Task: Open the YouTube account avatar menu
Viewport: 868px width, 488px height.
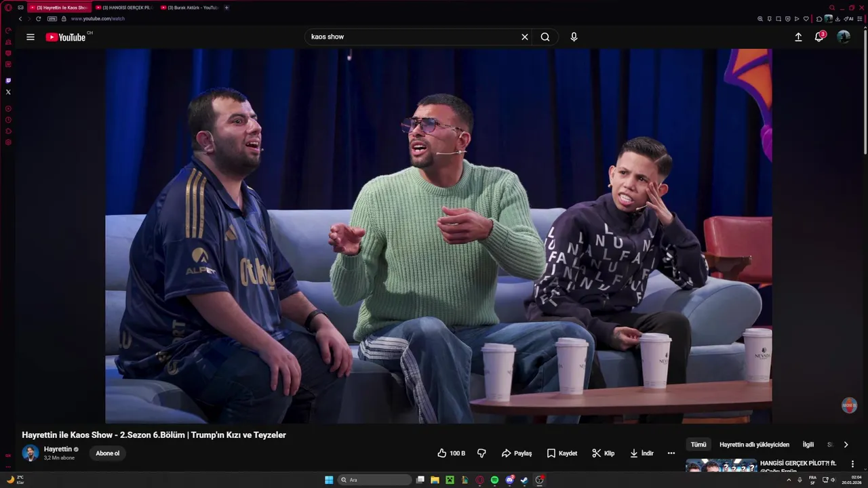Action: click(x=844, y=37)
